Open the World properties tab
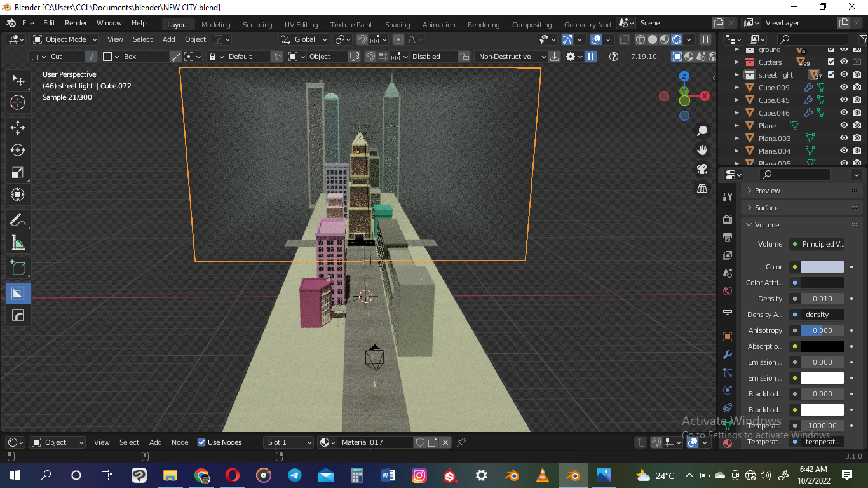Viewport: 868px width, 488px height. pyautogui.click(x=728, y=291)
